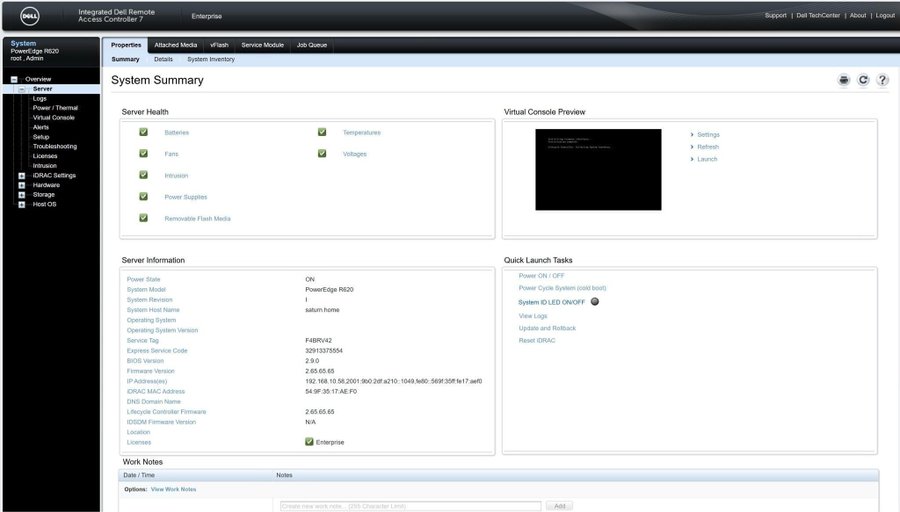Click the iDRAC MAC Address label
This screenshot has height=512, width=900.
coord(156,391)
